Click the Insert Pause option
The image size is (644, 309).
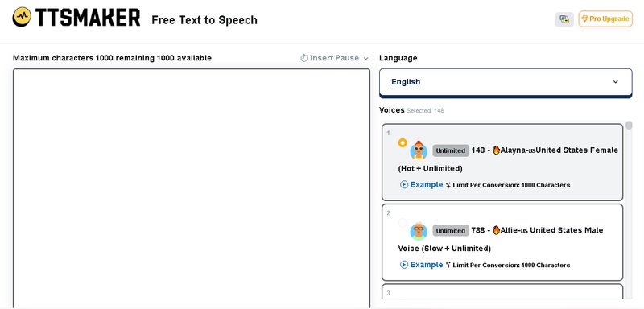(334, 58)
